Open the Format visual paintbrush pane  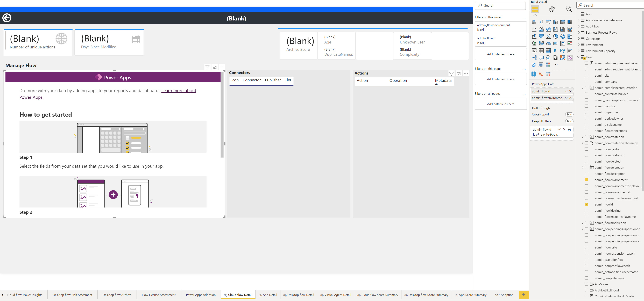point(552,9)
